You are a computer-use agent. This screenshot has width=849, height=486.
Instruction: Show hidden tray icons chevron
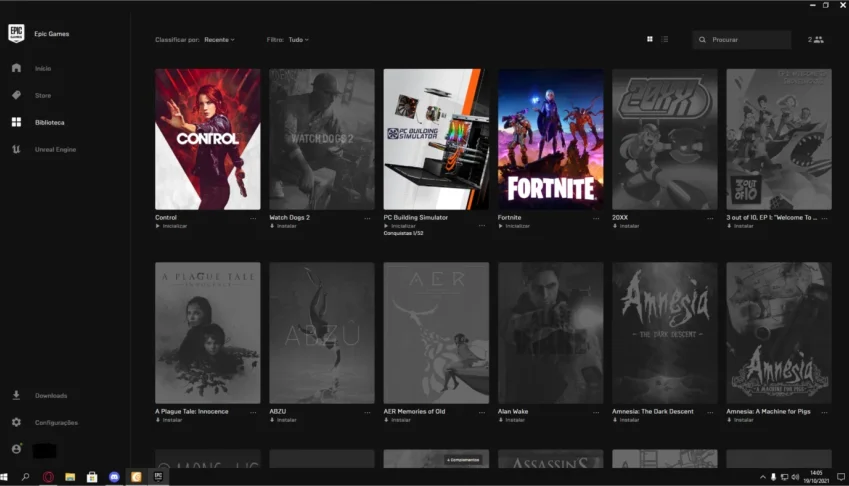tap(763, 477)
